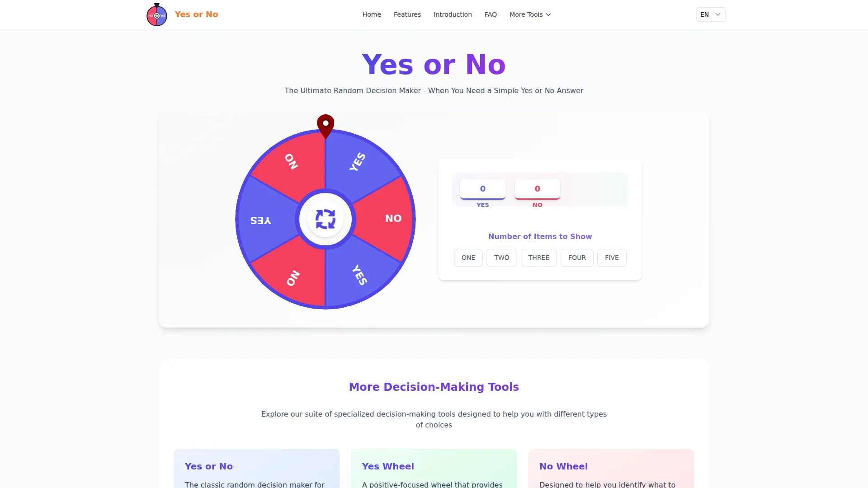The image size is (868, 488).
Task: Open the Yes Wheel tool card
Action: tap(434, 470)
